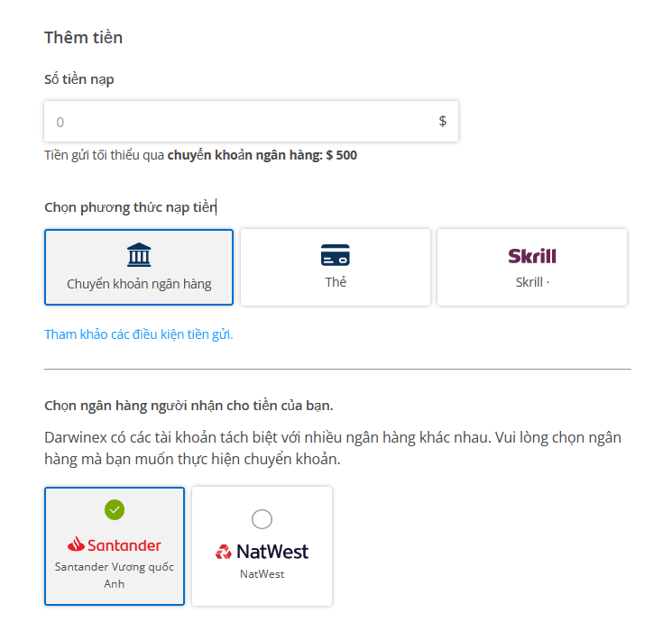Click the Thêm tiền heading
The width and height of the screenshot is (672, 622).
(84, 38)
